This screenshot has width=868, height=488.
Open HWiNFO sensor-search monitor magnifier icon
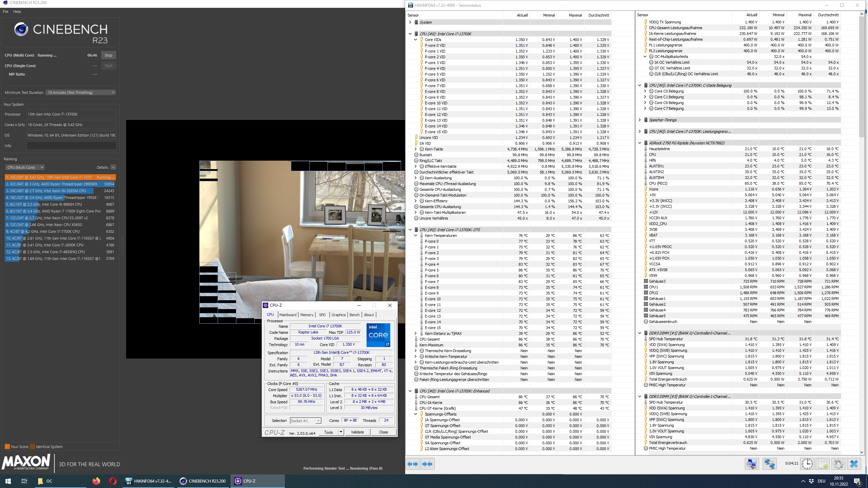[x=751, y=464]
